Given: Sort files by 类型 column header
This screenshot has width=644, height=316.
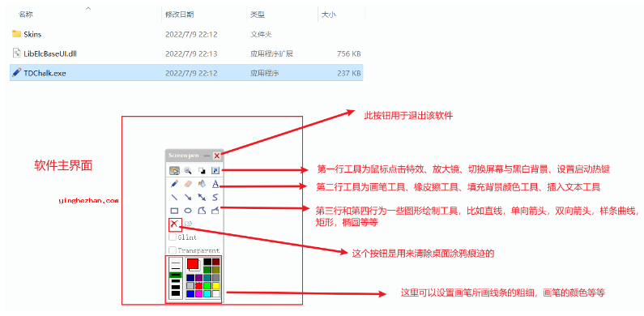Looking at the screenshot, I should 258,15.
